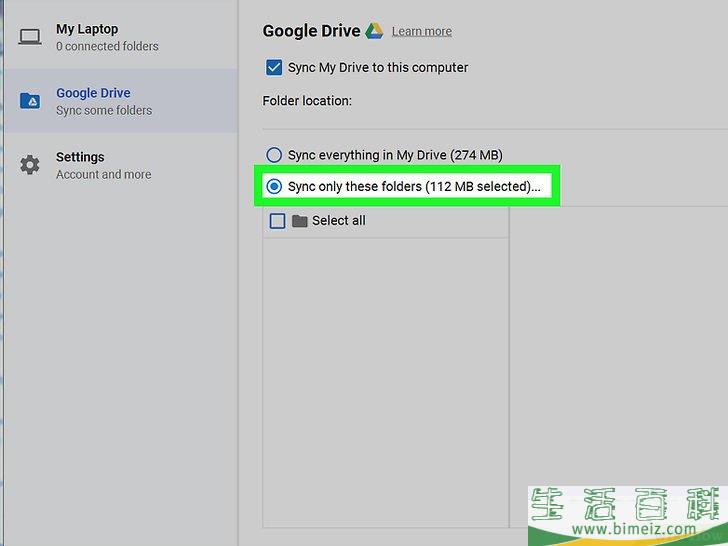Click the folder icon beside Select all
Viewport: 728px width, 546px height.
[299, 221]
